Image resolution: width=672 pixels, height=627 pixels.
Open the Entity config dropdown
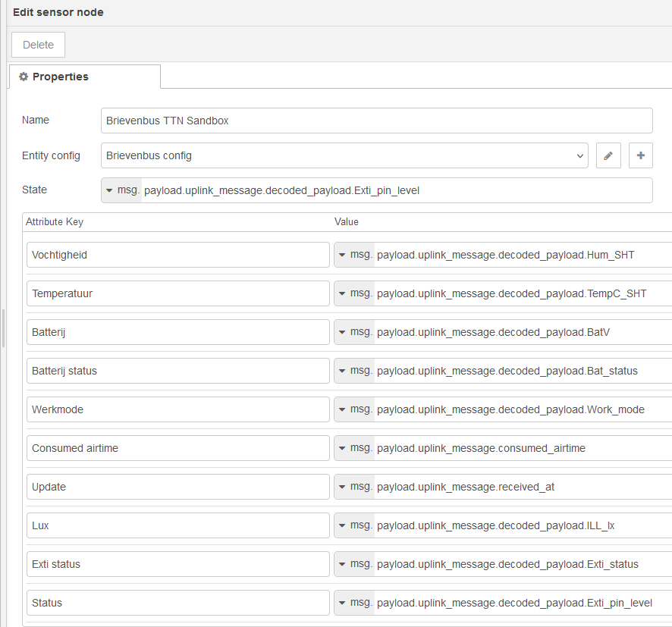pos(344,155)
